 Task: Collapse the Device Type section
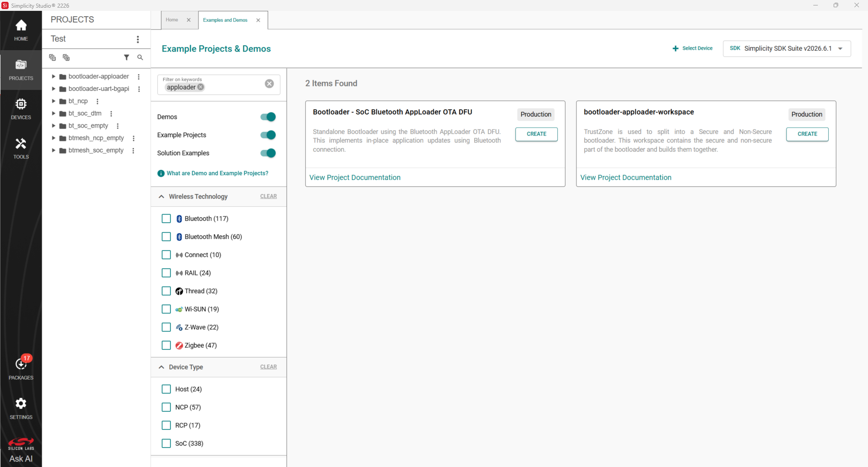[161, 367]
